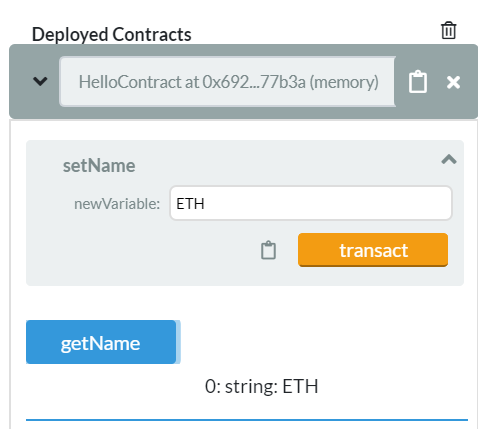
Task: Click the newVariable parameter label
Action: pos(117,204)
